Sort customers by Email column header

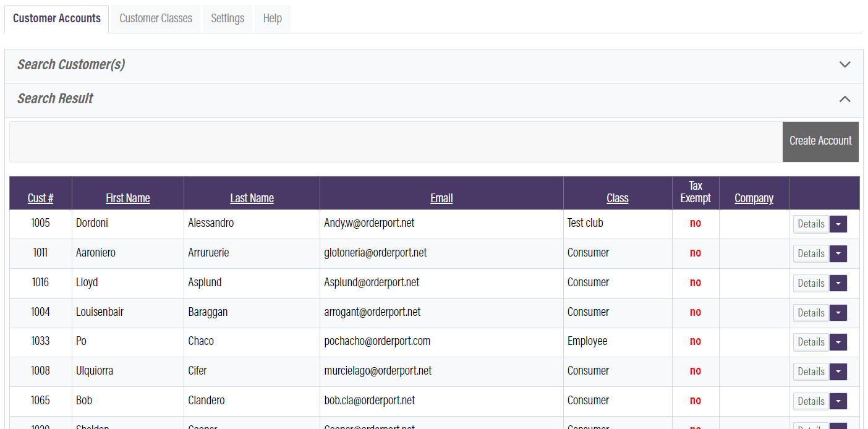click(x=441, y=198)
